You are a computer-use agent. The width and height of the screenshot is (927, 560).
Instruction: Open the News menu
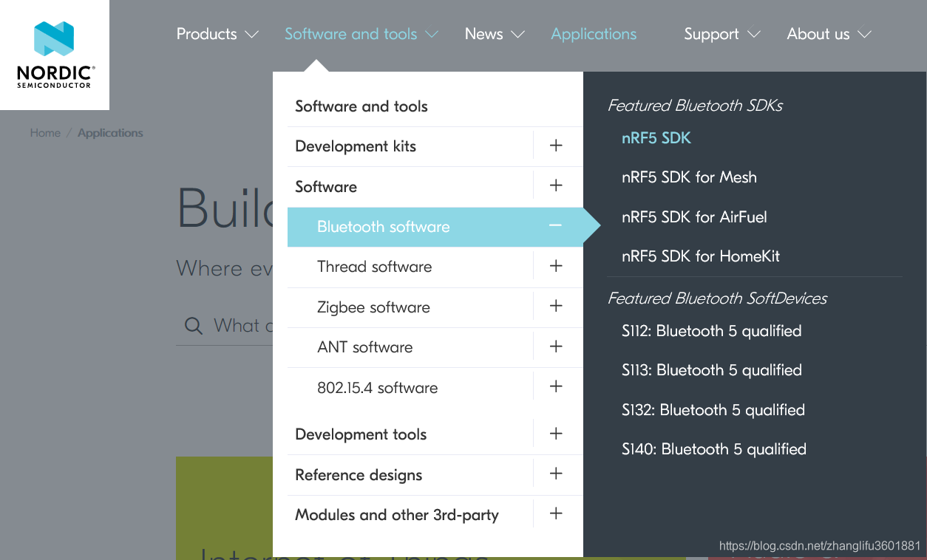tap(484, 34)
